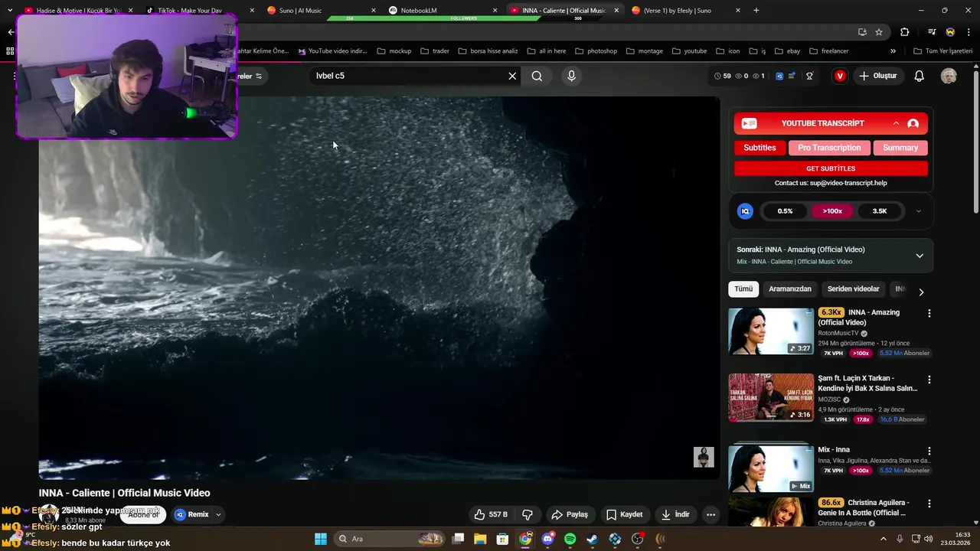
Task: Select the Tümü filter chip
Action: pos(743,289)
